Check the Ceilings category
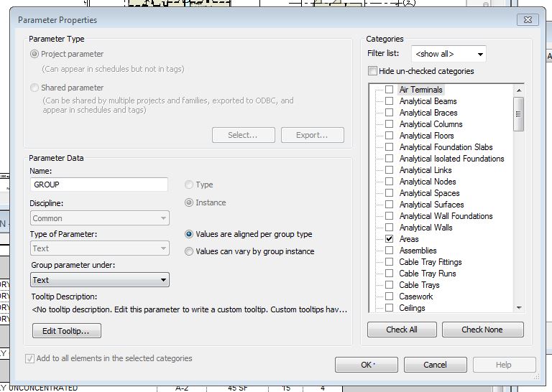This screenshot has height=392, width=552. point(389,307)
